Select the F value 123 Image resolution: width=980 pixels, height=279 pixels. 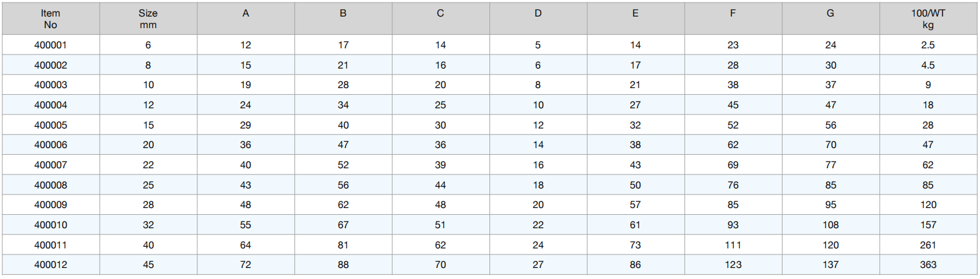coord(733,265)
